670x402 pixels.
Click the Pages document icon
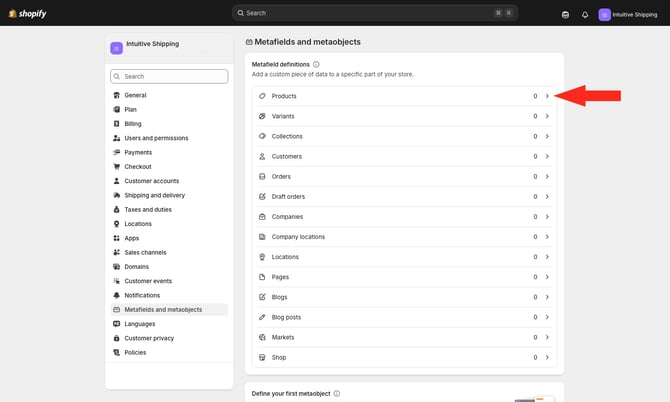tap(262, 277)
